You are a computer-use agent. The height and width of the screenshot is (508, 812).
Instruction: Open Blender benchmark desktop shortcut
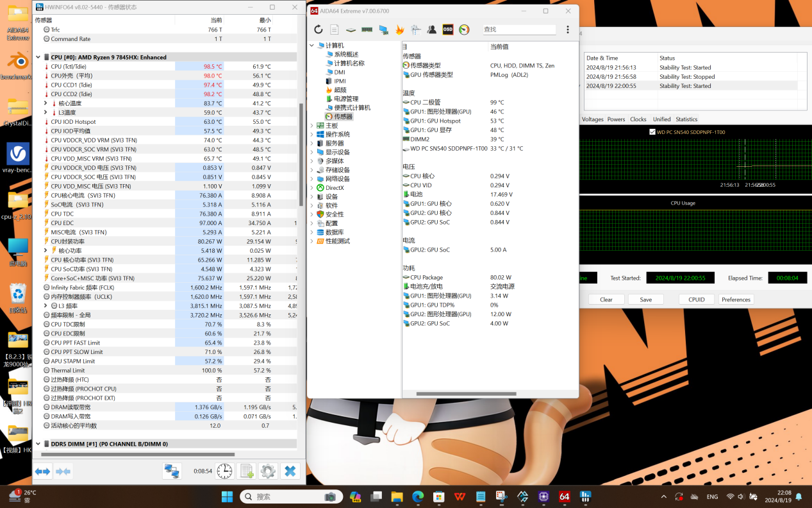pyautogui.click(x=18, y=66)
